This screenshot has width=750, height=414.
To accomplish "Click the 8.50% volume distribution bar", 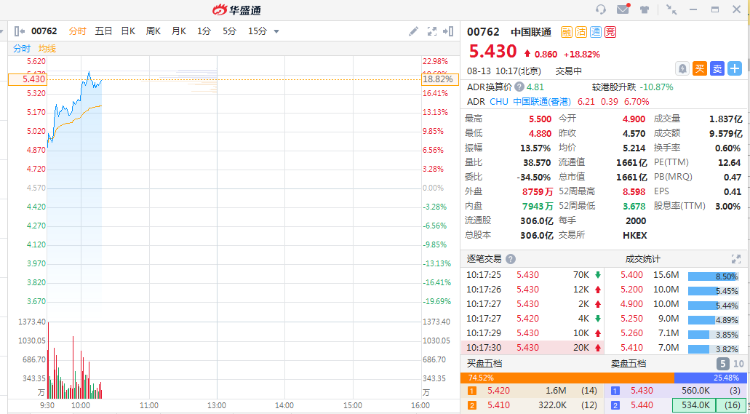I will (x=713, y=276).
